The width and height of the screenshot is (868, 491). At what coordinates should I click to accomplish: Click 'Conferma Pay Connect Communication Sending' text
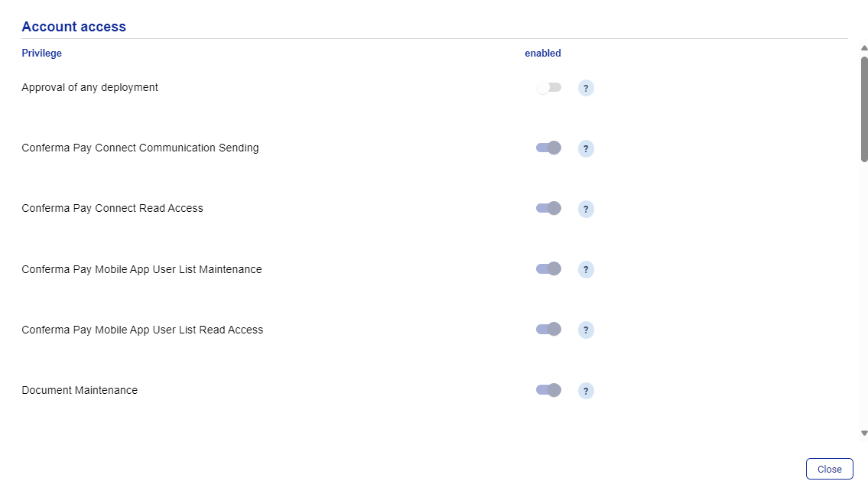point(140,148)
